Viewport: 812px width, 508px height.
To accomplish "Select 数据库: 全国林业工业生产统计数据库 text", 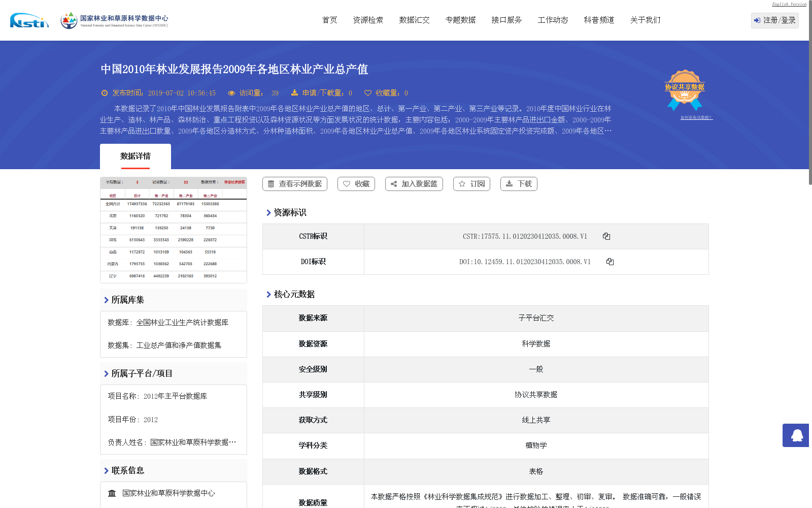I will click(x=168, y=323).
